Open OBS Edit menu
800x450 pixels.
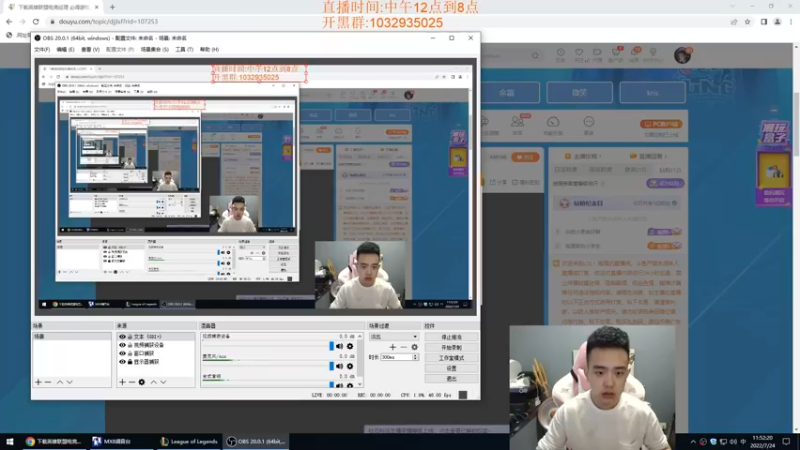point(65,49)
